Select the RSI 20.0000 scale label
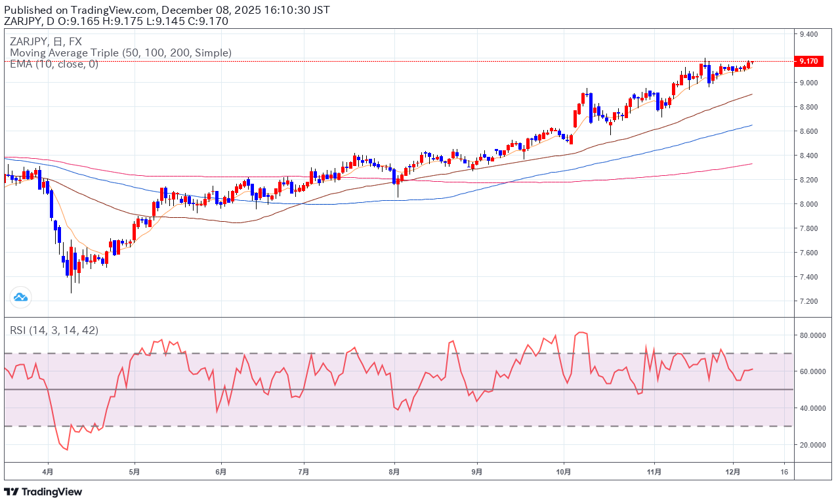Image resolution: width=836 pixels, height=504 pixels. (812, 445)
